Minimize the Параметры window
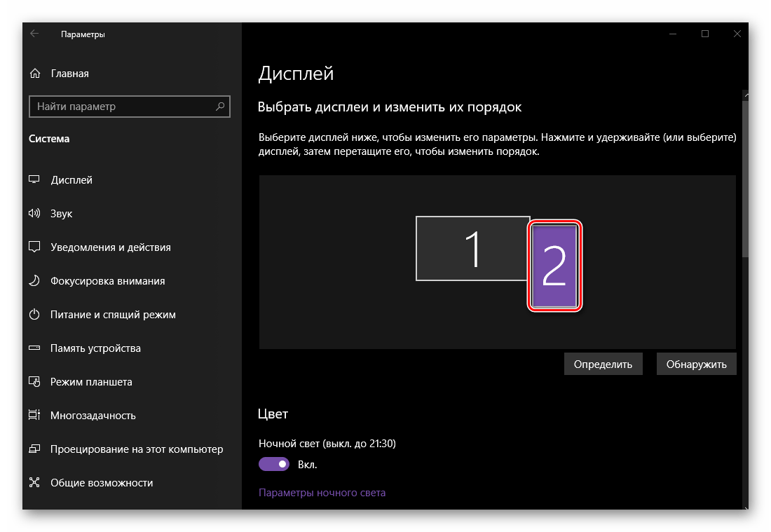Screen dimensions: 771x532 (x=673, y=34)
